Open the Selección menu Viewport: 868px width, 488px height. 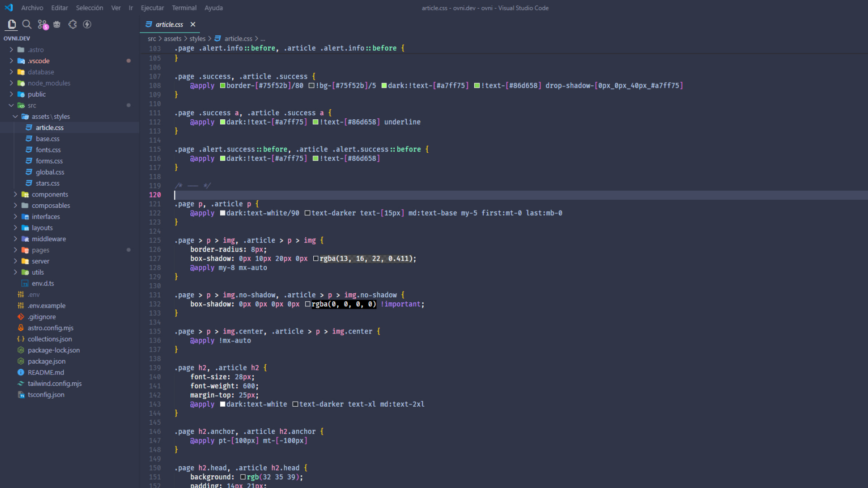90,8
